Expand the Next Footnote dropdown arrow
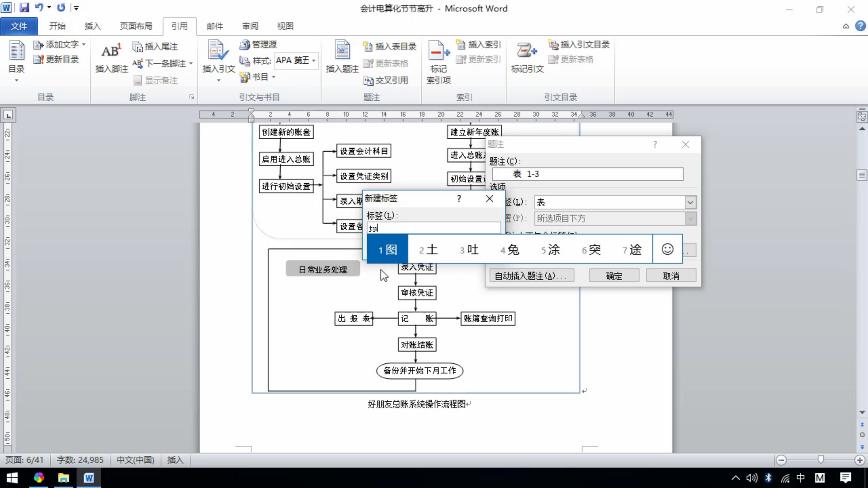Screen dimensions: 868x488 [x=191, y=64]
